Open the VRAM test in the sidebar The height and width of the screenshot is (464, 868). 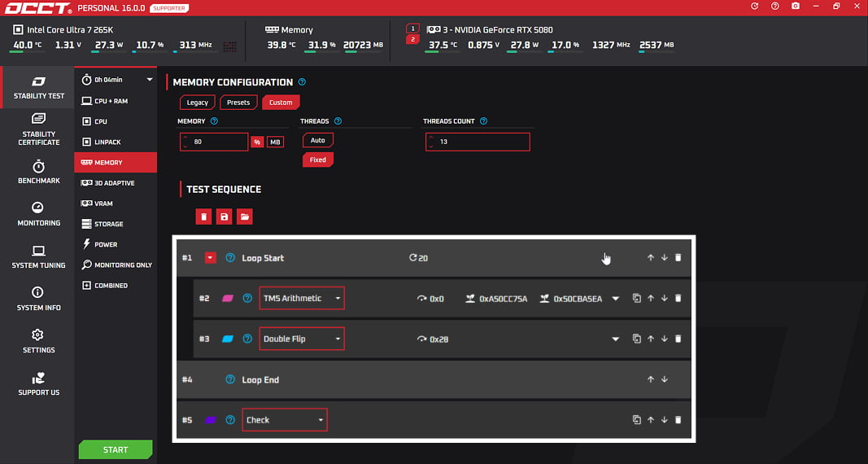tap(103, 204)
